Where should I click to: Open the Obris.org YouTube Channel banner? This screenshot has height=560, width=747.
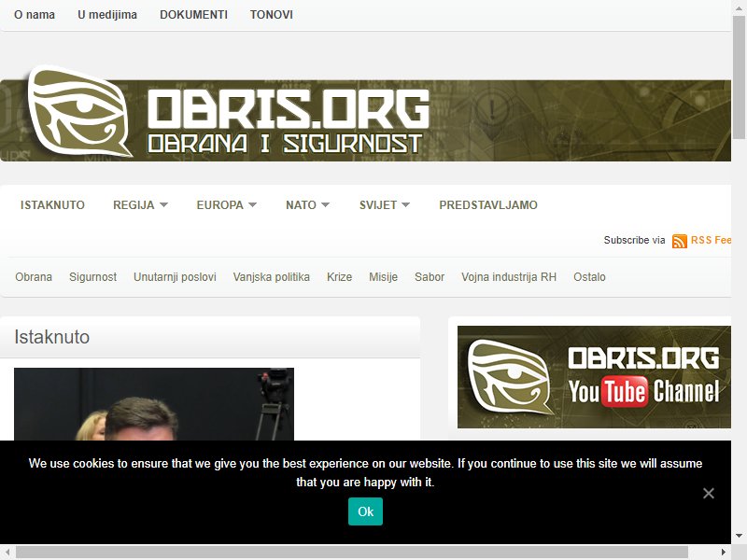[594, 377]
